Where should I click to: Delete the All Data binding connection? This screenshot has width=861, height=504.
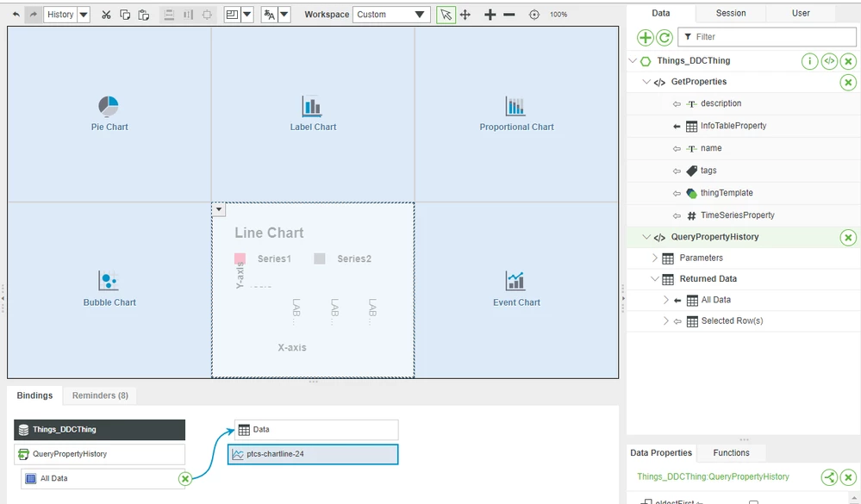185,479
